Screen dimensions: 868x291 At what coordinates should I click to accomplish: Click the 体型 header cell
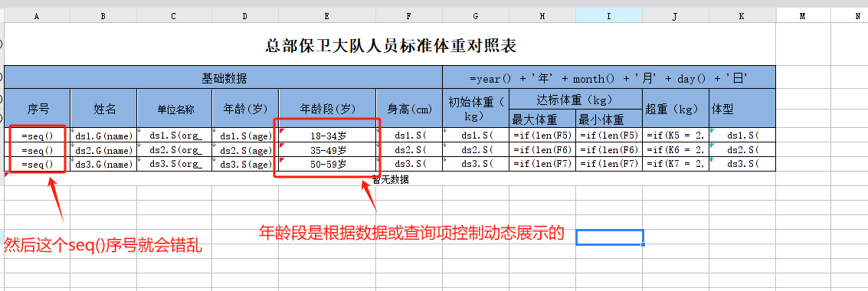pos(742,108)
